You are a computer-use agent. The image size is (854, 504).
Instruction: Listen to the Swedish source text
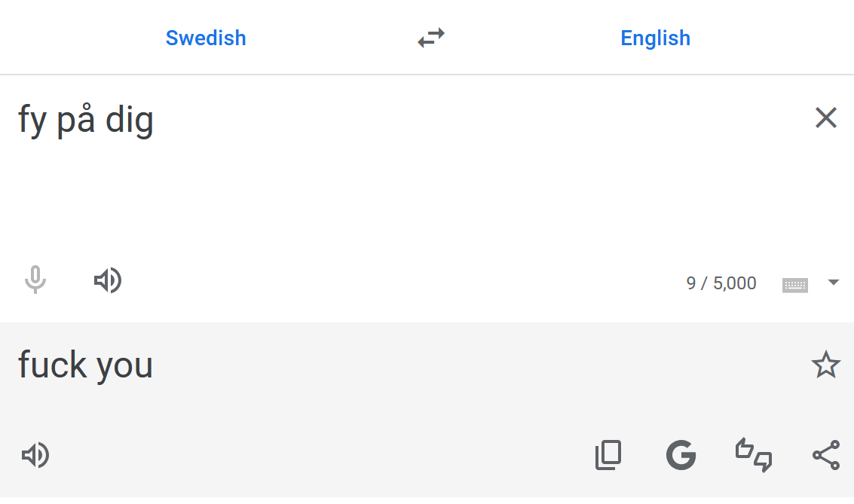point(108,281)
